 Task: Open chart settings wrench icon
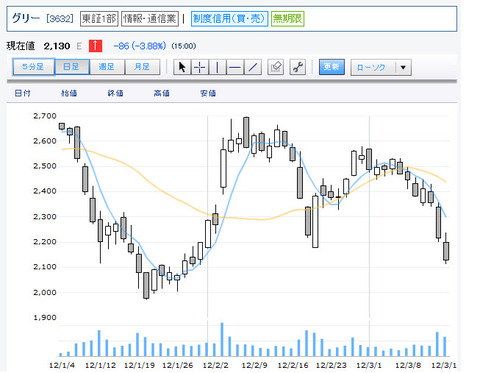click(298, 67)
